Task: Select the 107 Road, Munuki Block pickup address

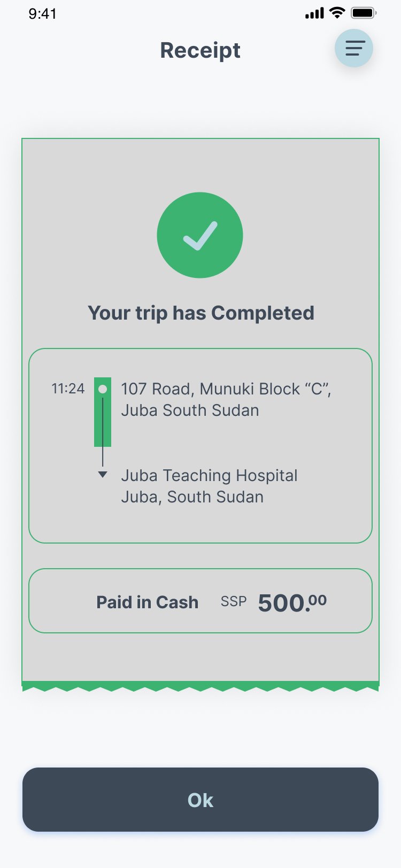Action: tap(226, 399)
